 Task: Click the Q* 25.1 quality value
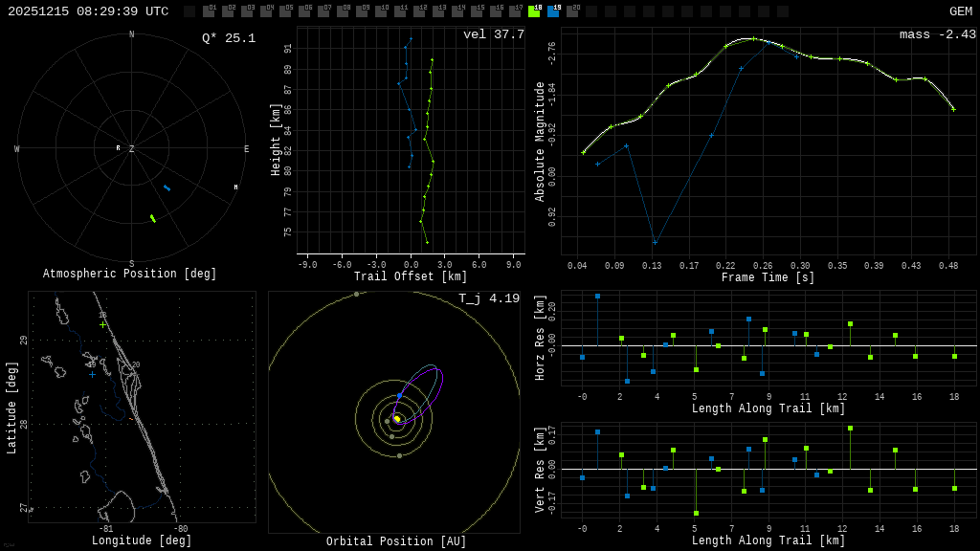coord(229,38)
